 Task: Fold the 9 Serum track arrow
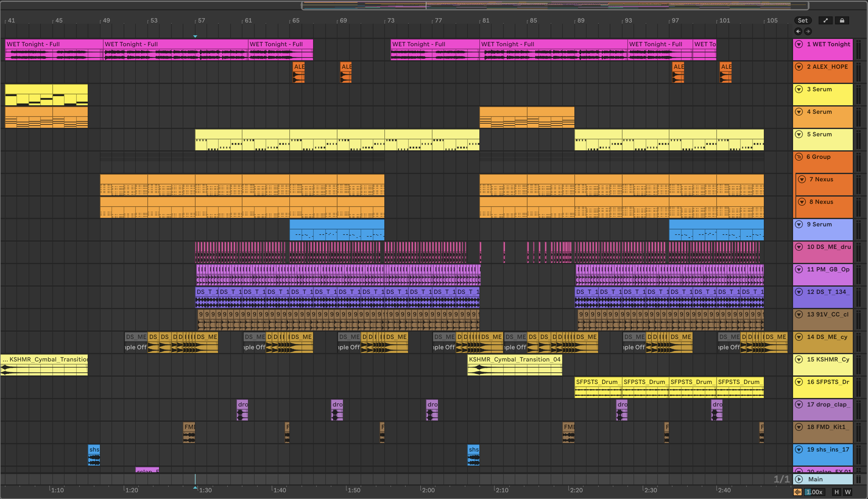(x=799, y=224)
